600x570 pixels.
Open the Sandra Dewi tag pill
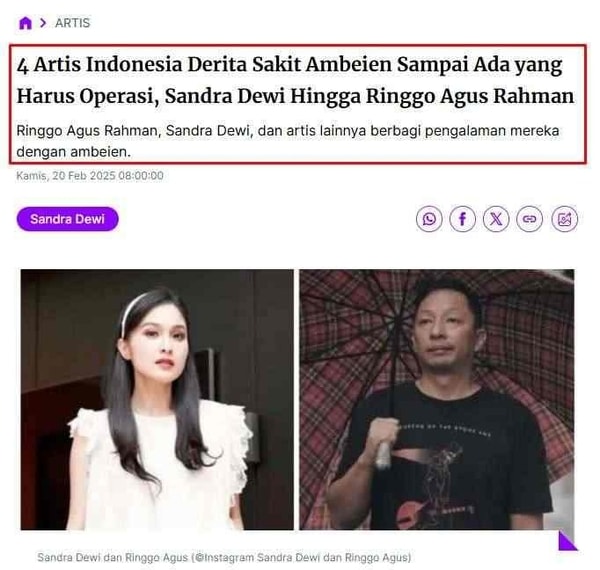pos(67,219)
